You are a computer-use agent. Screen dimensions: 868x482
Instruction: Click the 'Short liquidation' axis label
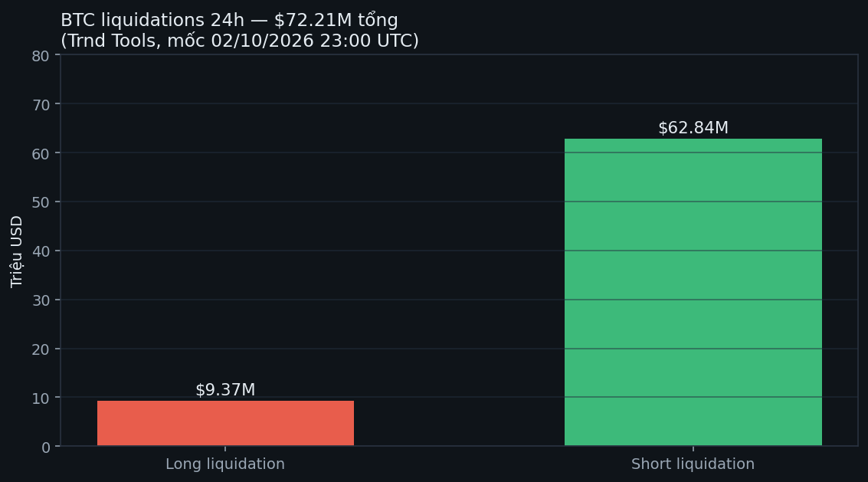[693, 464]
